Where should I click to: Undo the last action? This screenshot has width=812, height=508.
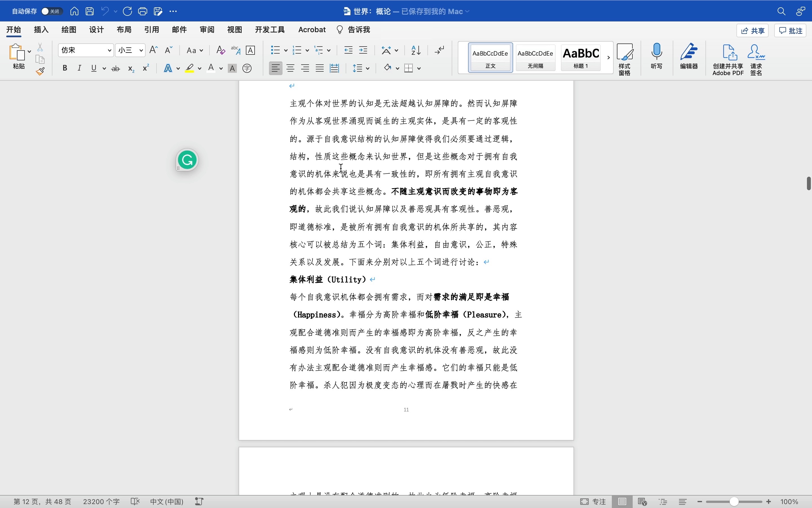pos(105,11)
